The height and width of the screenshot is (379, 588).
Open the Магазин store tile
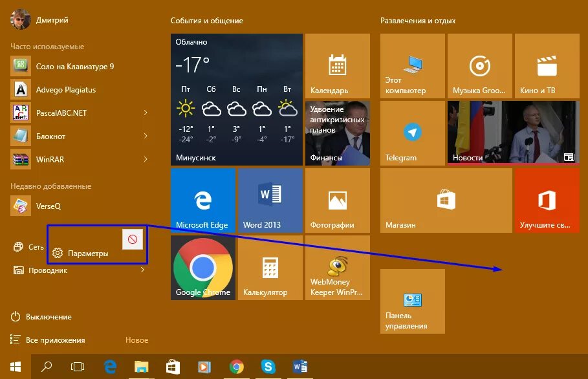point(446,200)
